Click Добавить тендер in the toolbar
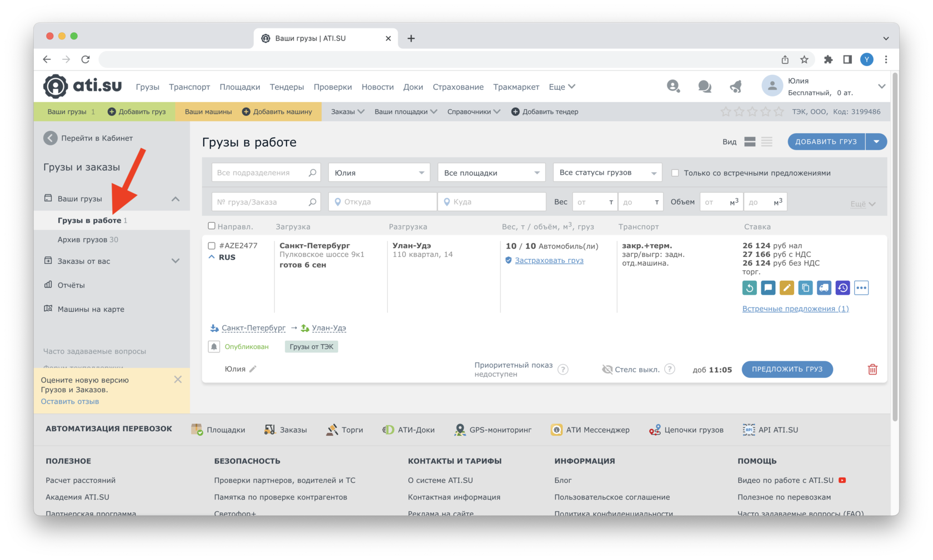The height and width of the screenshot is (560, 933). [545, 112]
